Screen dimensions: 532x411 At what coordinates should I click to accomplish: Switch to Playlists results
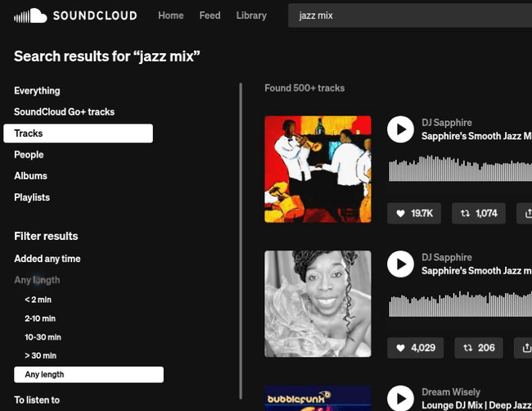(x=32, y=197)
